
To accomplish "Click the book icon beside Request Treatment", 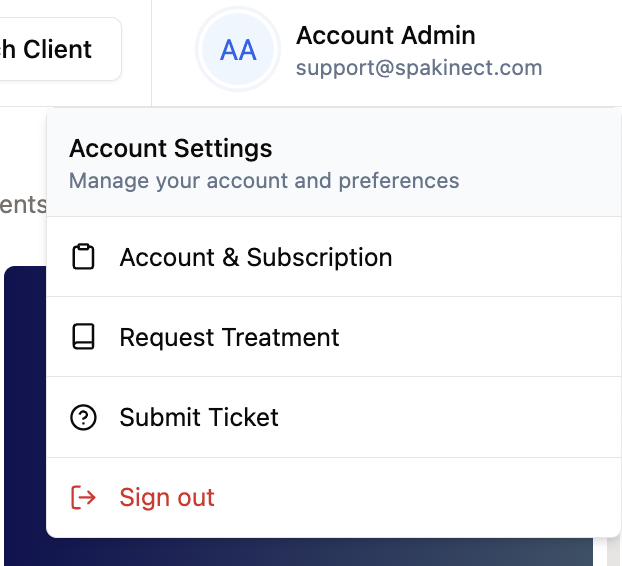I will [83, 337].
